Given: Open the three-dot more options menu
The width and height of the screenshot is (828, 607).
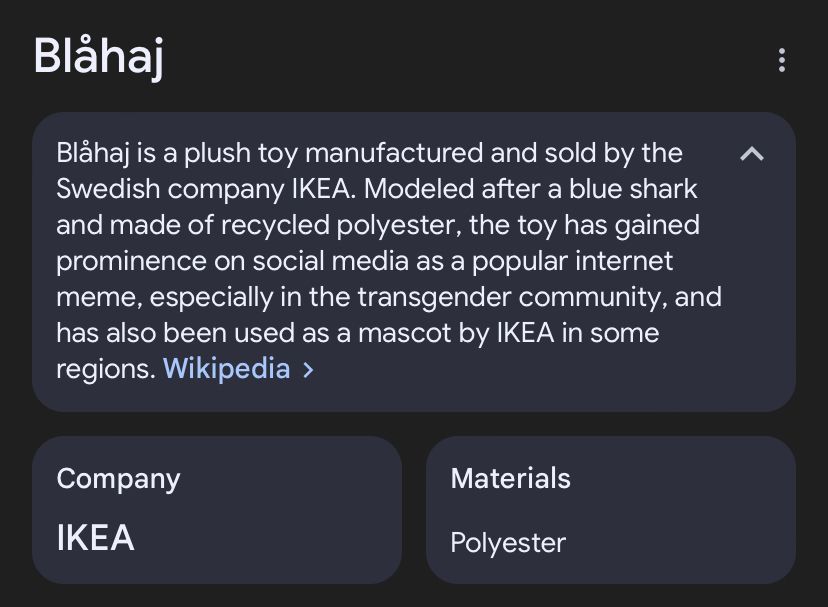Looking at the screenshot, I should coord(782,60).
